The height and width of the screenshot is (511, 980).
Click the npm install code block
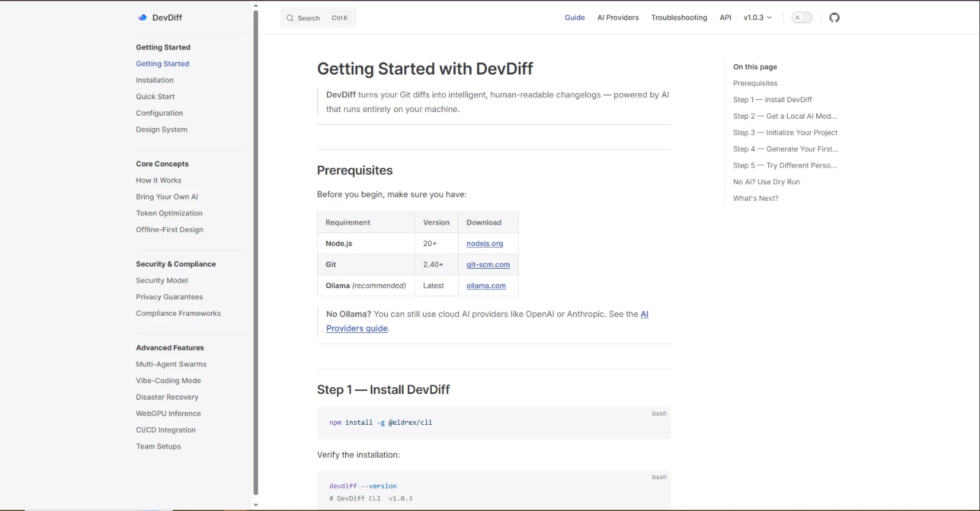pos(494,423)
